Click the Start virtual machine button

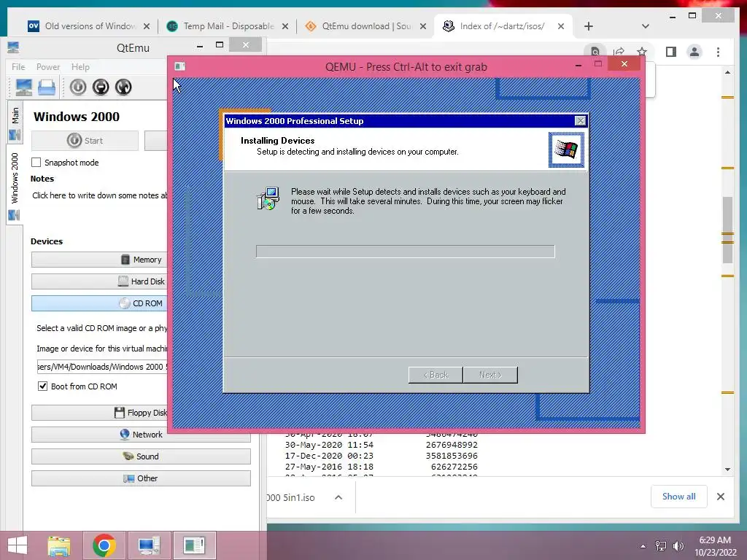[85, 141]
